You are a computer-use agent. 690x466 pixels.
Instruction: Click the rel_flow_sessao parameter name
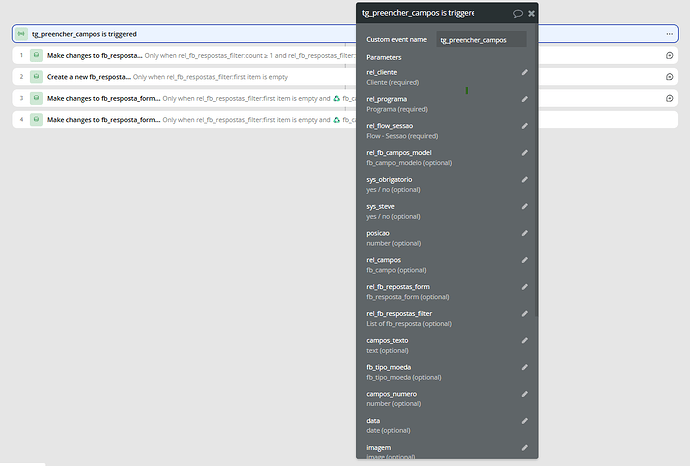[x=389, y=126]
